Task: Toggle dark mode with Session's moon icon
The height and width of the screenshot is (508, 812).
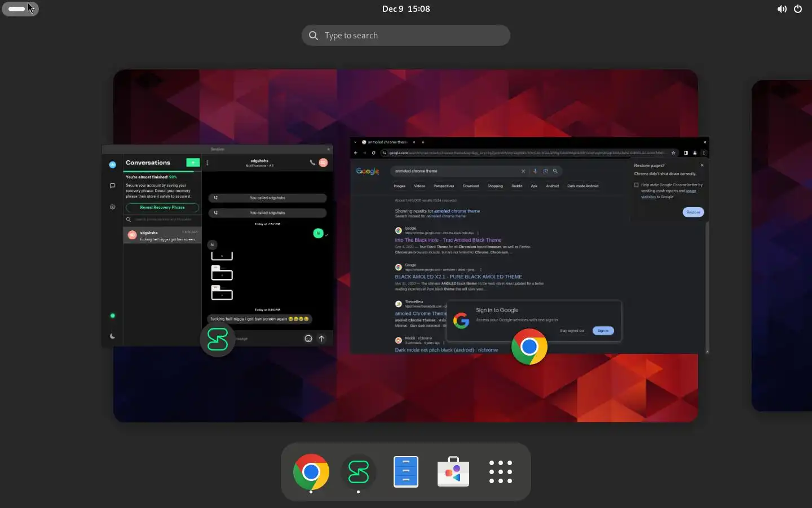Action: pos(112,336)
